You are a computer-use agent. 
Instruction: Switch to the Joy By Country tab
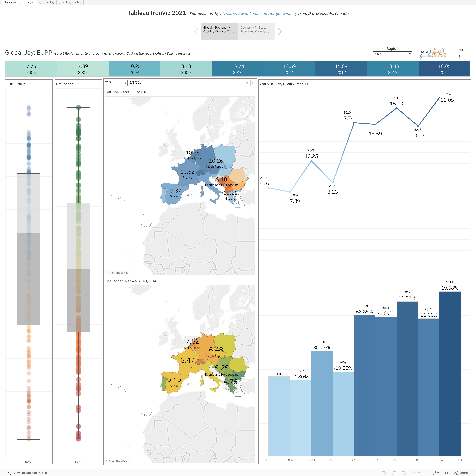[x=70, y=2]
